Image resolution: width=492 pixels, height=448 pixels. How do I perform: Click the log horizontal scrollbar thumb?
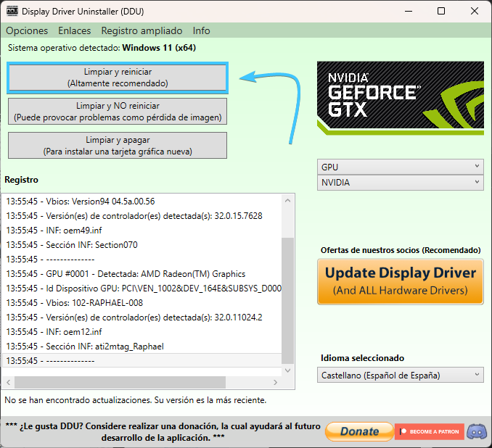pos(120,382)
